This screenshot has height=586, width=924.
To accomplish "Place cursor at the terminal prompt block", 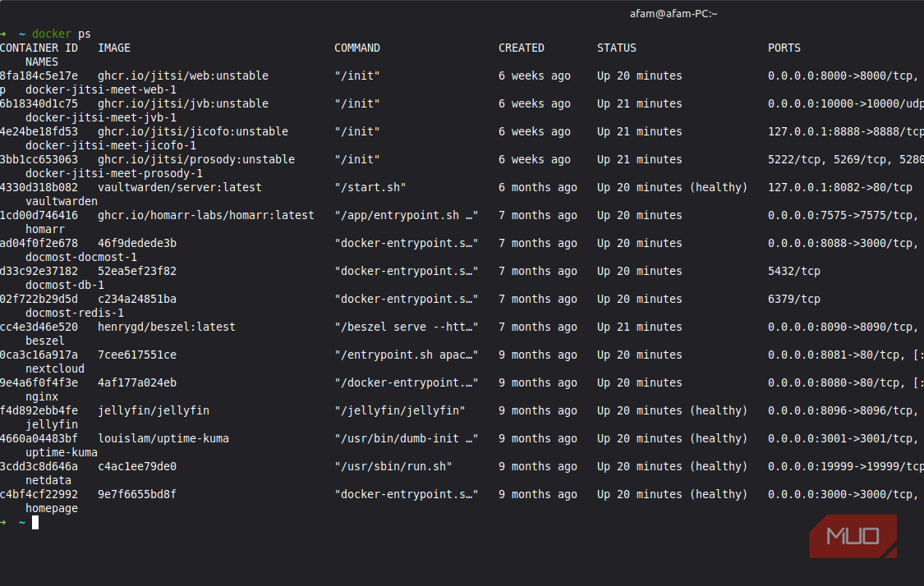I will pyautogui.click(x=35, y=523).
